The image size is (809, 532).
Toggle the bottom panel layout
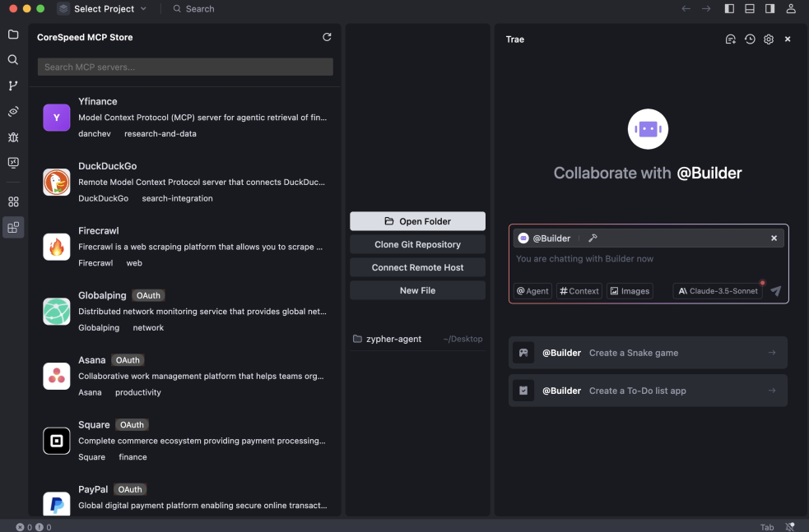point(750,9)
